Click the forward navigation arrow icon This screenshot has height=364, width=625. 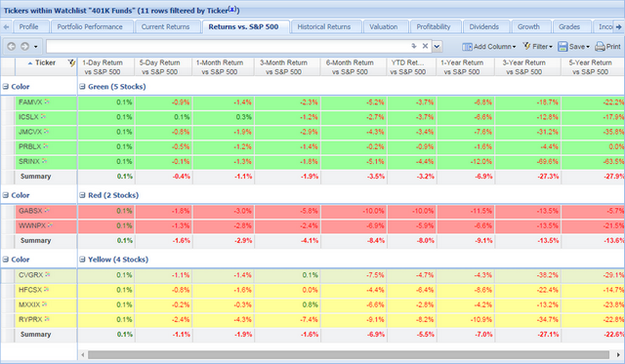point(24,47)
